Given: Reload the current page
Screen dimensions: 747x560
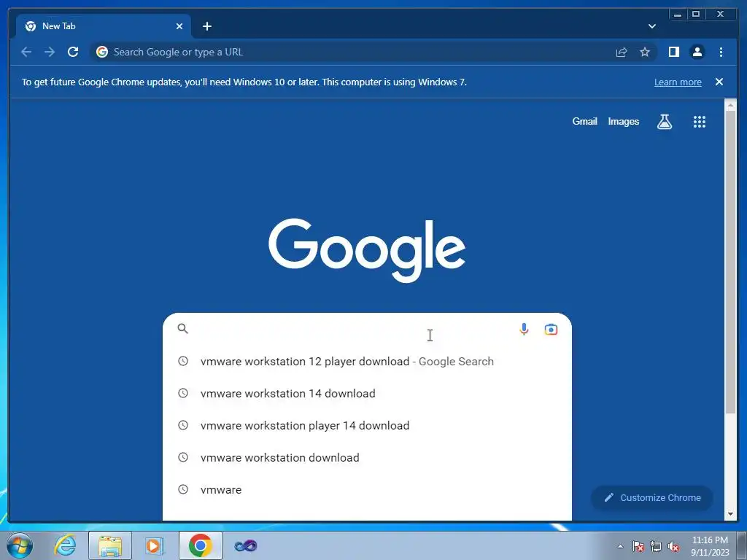Looking at the screenshot, I should (x=73, y=52).
